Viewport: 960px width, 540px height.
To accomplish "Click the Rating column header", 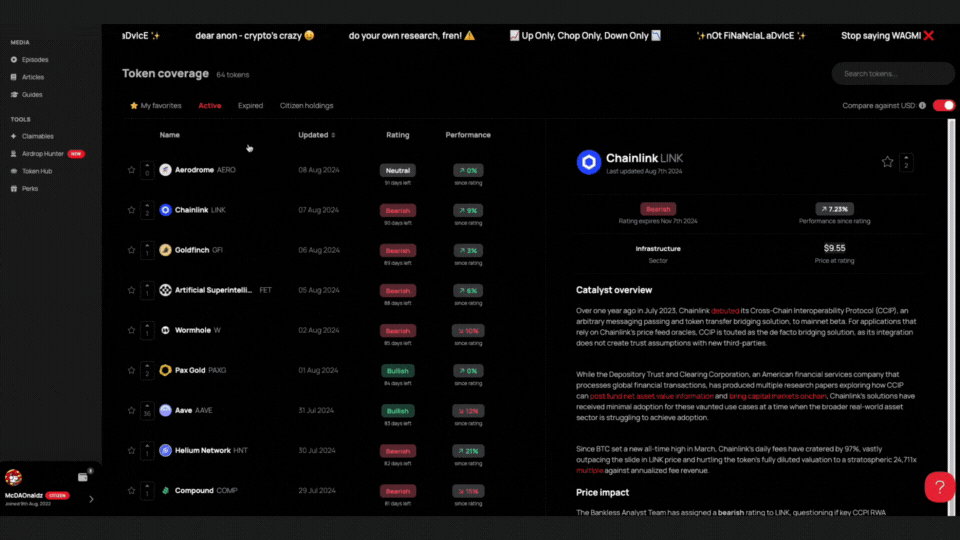I will click(x=397, y=135).
